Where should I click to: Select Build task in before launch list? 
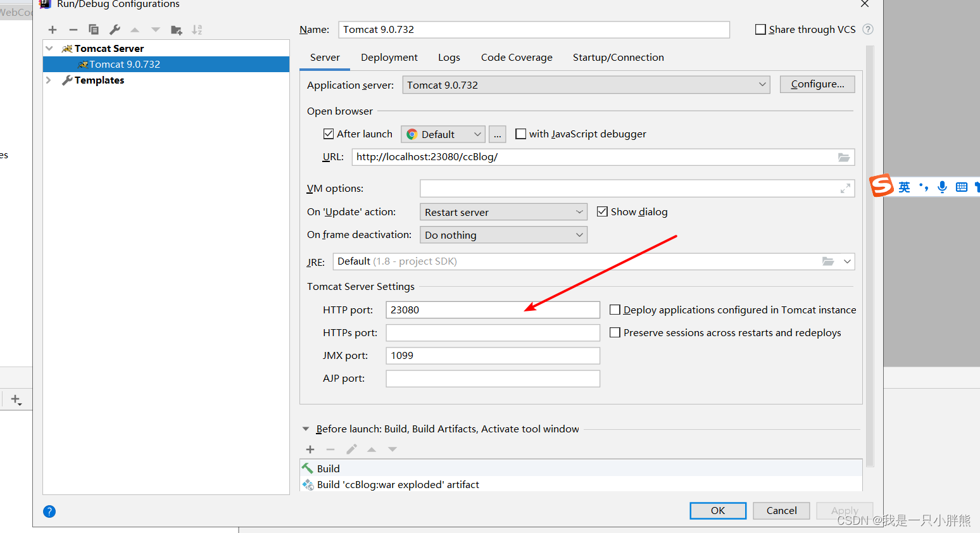[x=581, y=468]
